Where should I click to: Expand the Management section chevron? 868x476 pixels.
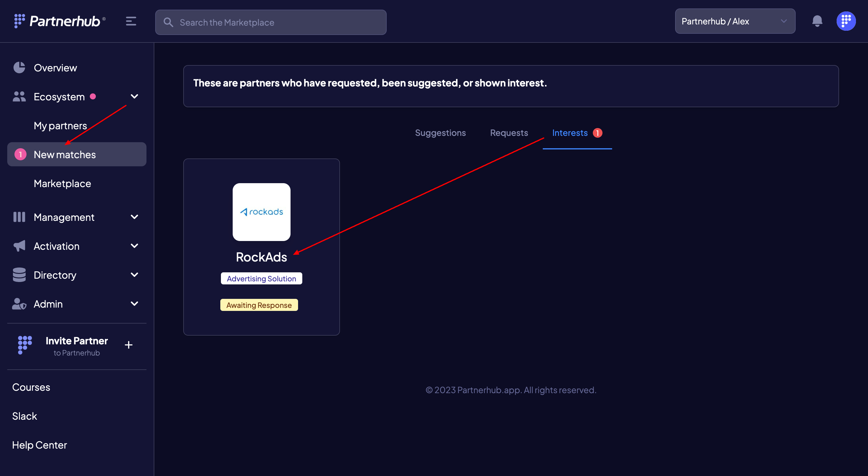[x=134, y=217]
